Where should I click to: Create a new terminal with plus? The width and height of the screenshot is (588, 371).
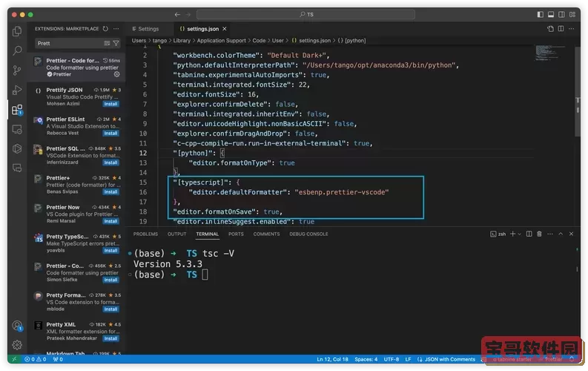(512, 234)
